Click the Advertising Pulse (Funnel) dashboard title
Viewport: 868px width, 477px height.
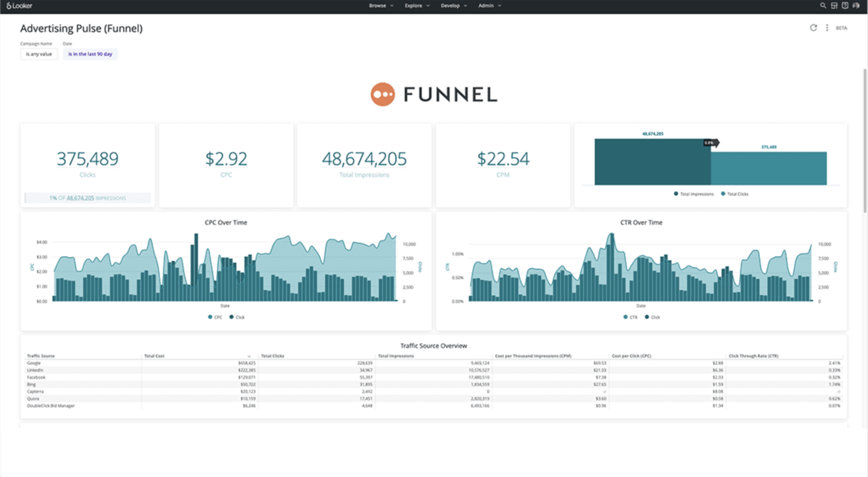82,28
